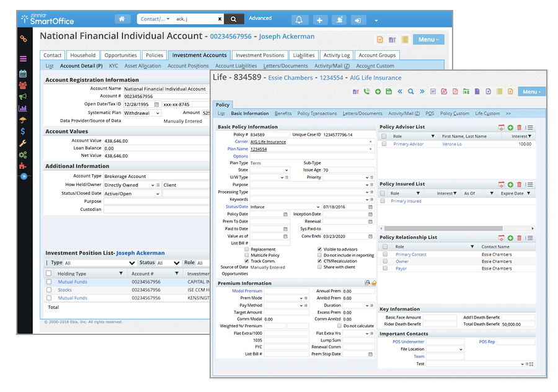Open the green gears settings sidebar icon
This screenshot has height=392, width=558.
click(x=23, y=155)
